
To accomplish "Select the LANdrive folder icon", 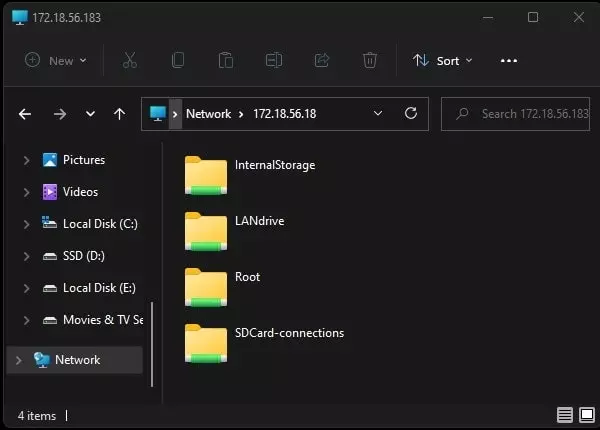I will click(x=206, y=231).
